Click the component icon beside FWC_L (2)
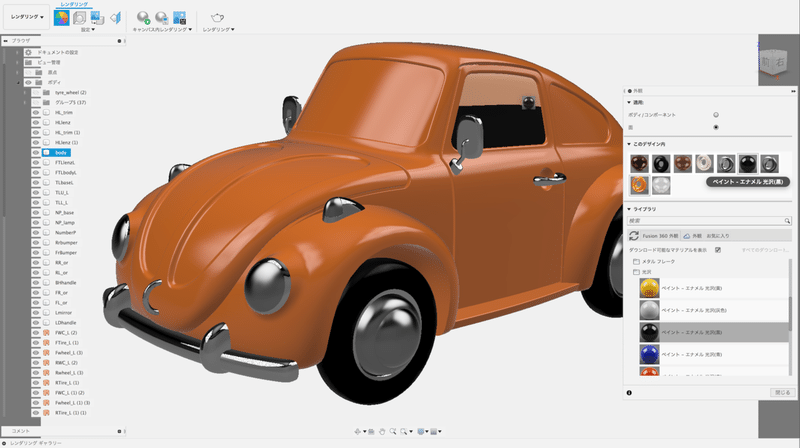The image size is (800, 448). tap(46, 333)
